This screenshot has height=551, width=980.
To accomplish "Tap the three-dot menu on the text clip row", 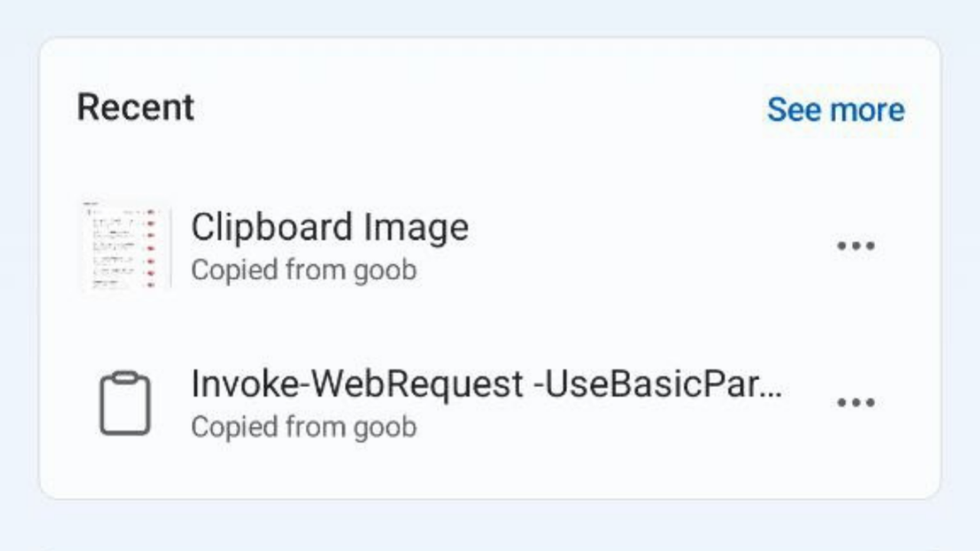I will coord(855,403).
